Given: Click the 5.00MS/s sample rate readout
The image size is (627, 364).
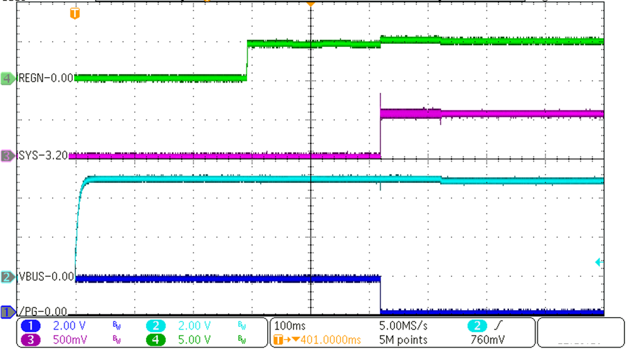Looking at the screenshot, I should (404, 326).
